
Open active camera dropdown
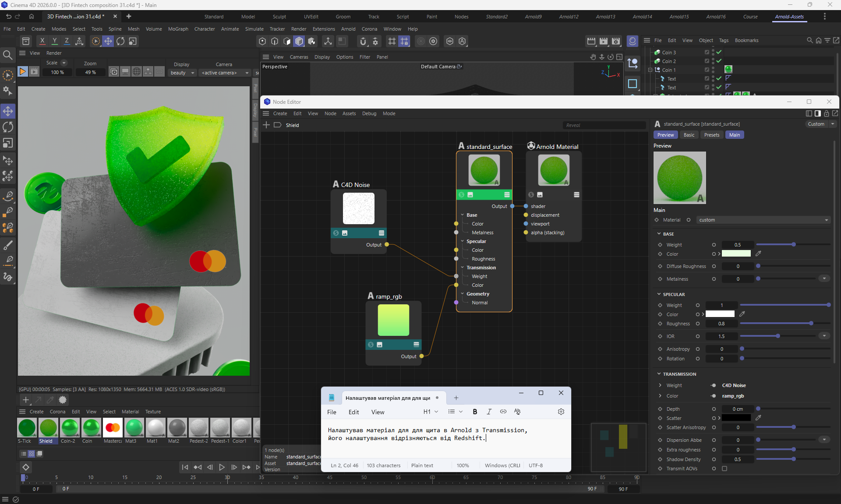click(225, 73)
